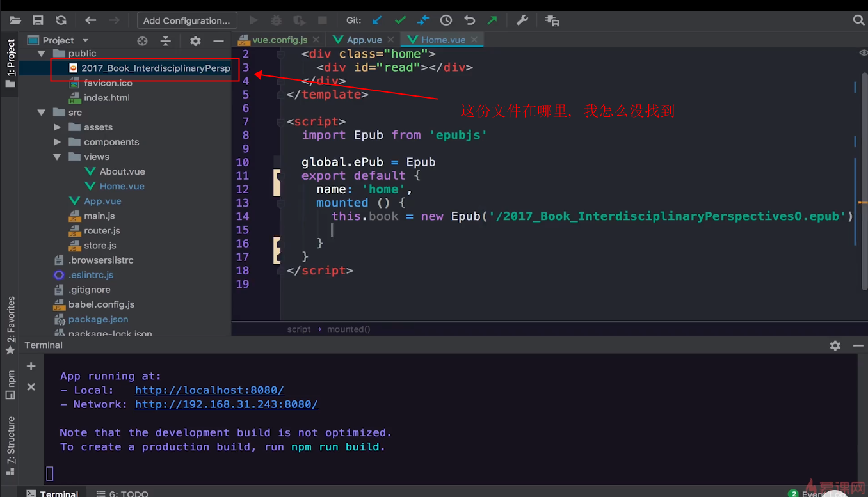
Task: Hide the Project panel with minus icon
Action: pyautogui.click(x=218, y=41)
